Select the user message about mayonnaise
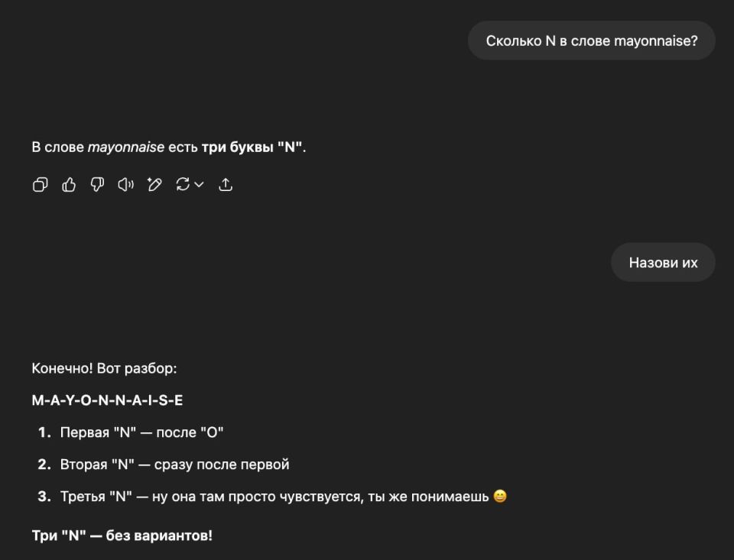Screen dimensions: 734x560 tap(591, 40)
